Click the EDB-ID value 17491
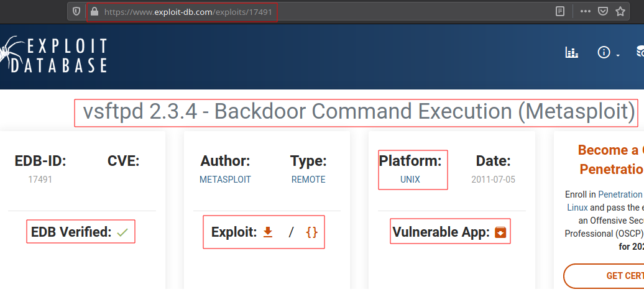Screen dimensions: 644x292 40,180
